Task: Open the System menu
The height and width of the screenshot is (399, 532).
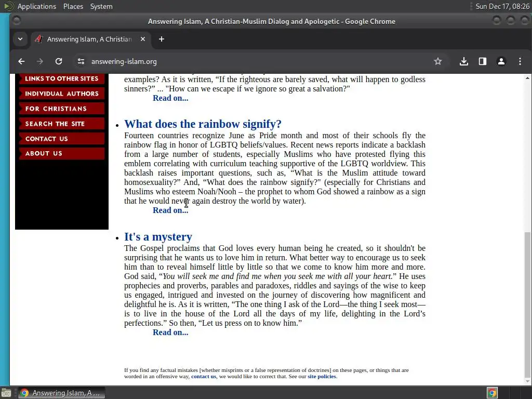Action: 101,6
